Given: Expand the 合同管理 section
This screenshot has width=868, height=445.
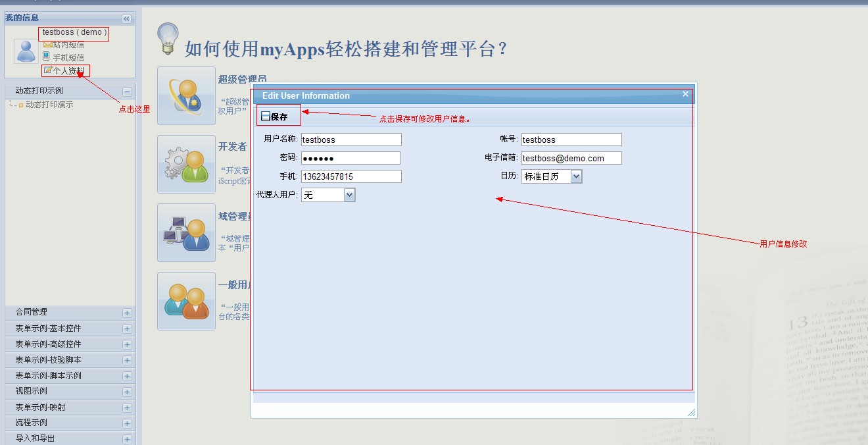Looking at the screenshot, I should click(x=127, y=313).
